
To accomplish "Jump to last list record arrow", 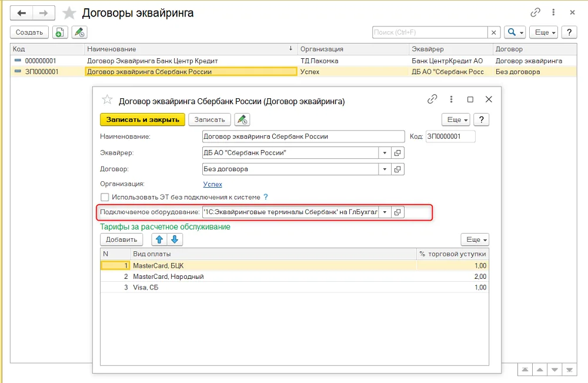I will pyautogui.click(x=570, y=370).
